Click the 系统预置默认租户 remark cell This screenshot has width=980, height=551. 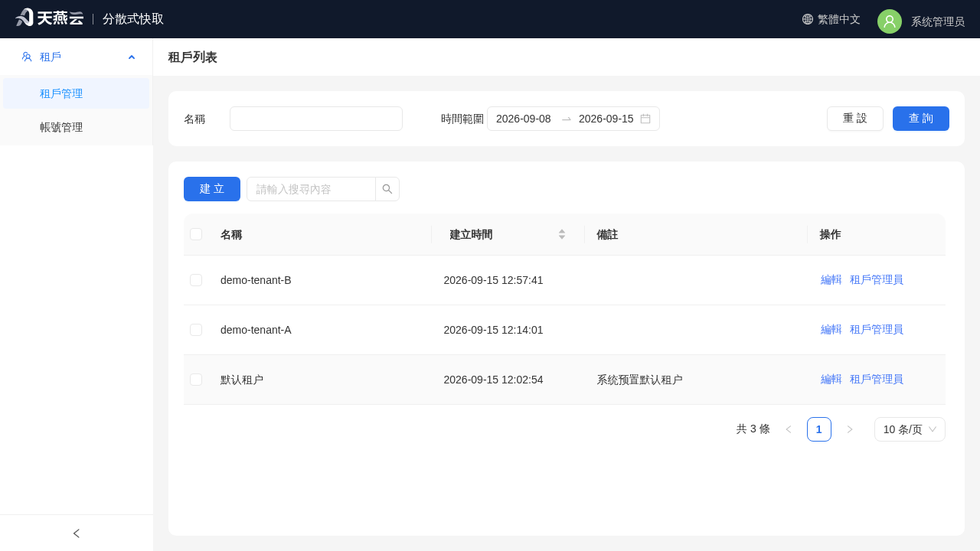[x=640, y=380]
